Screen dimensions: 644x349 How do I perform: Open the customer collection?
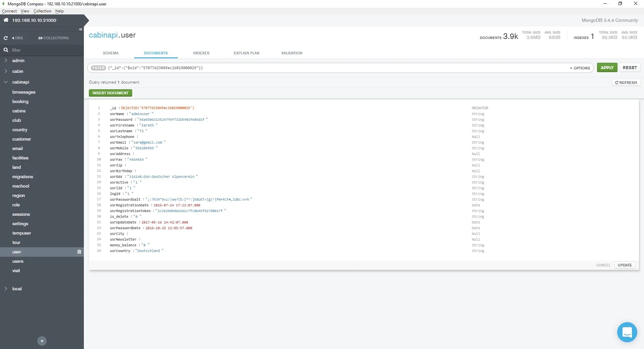pyautogui.click(x=21, y=139)
